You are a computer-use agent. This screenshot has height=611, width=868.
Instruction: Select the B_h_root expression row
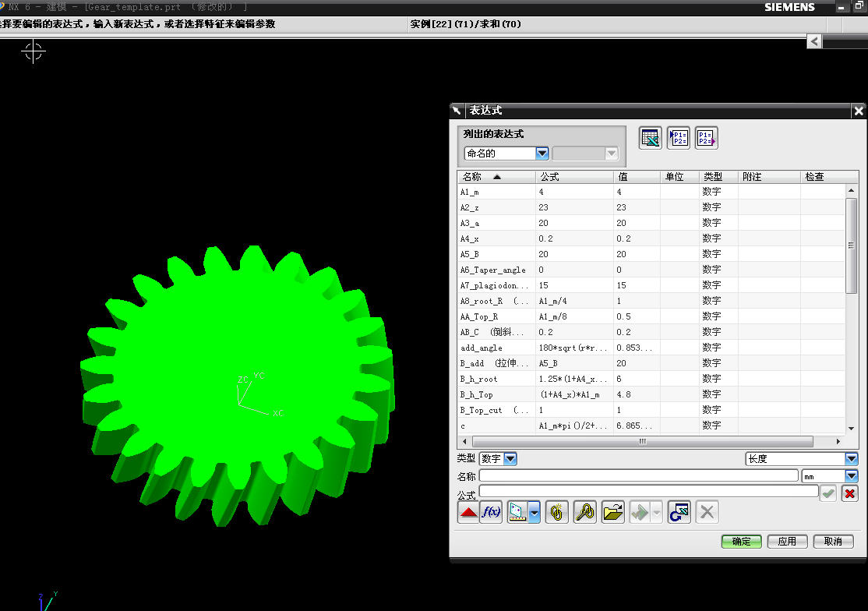point(651,379)
